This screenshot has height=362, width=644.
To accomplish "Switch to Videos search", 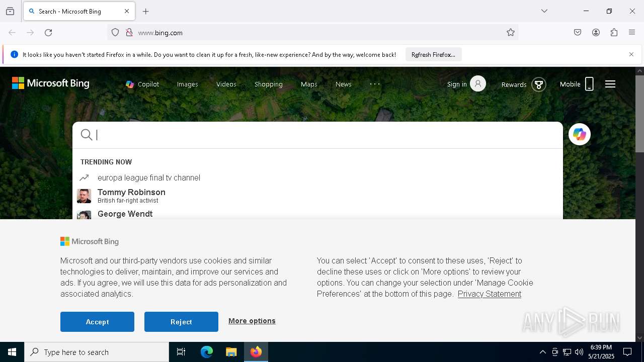I will (226, 84).
